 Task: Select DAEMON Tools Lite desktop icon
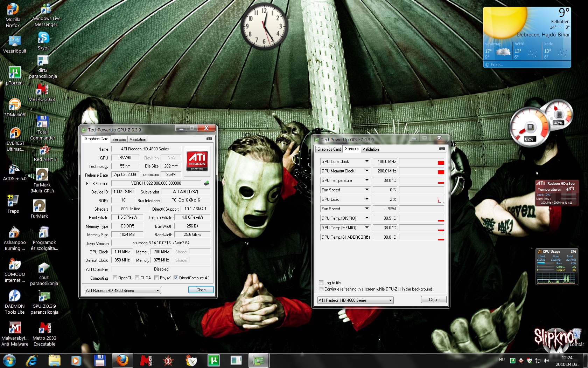coord(15,302)
